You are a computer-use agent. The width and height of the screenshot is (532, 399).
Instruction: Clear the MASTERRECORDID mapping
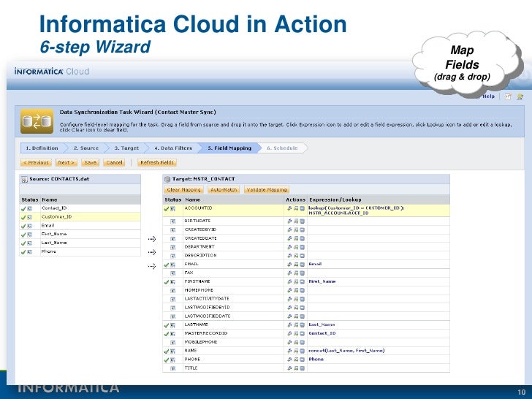[302, 333]
